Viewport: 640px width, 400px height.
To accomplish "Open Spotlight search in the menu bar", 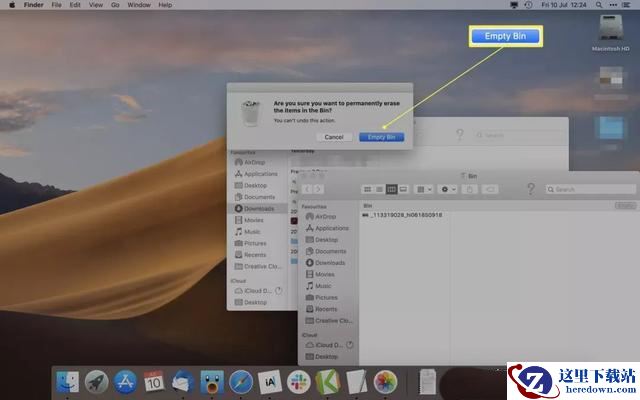I will [599, 5].
